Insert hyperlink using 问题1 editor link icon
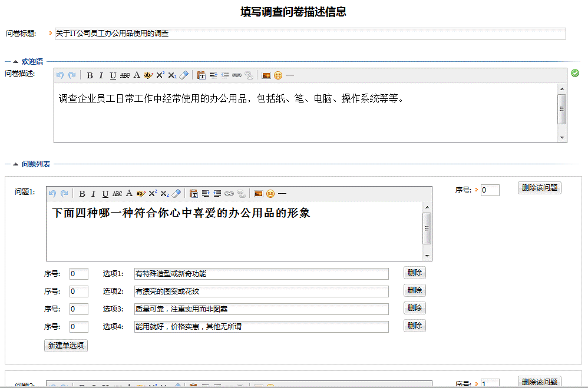The height and width of the screenshot is (391, 588). [229, 194]
